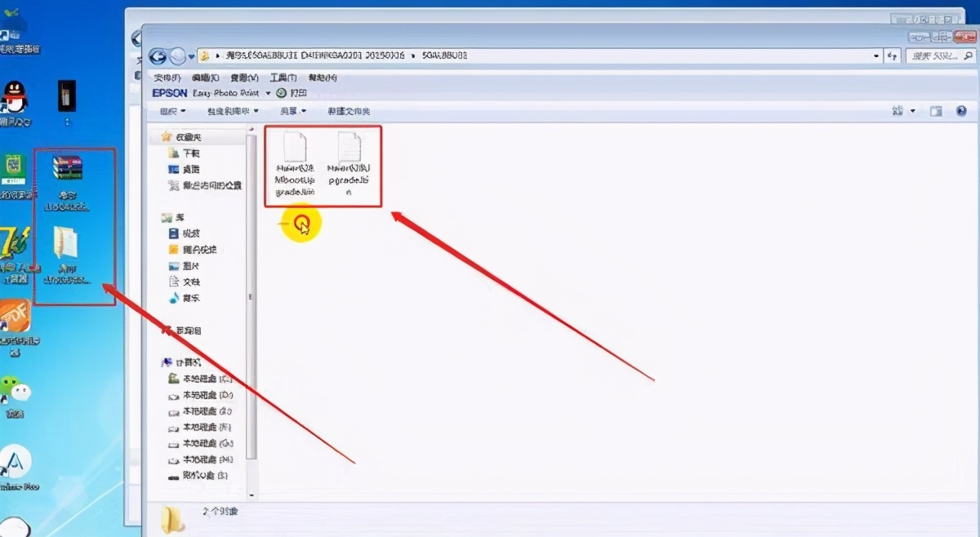Open the view options dropdown arrow
980x537 pixels.
coord(913,111)
